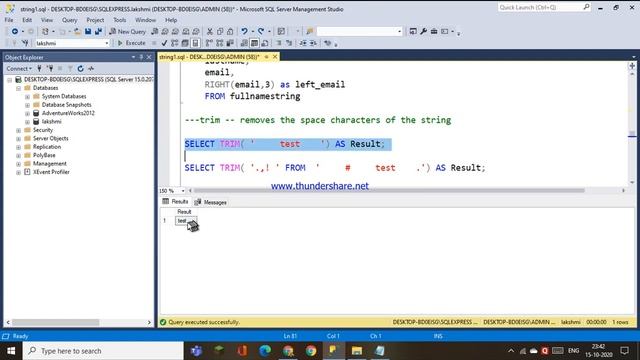The image size is (640, 360).
Task: Execute the selected query
Action: click(131, 43)
